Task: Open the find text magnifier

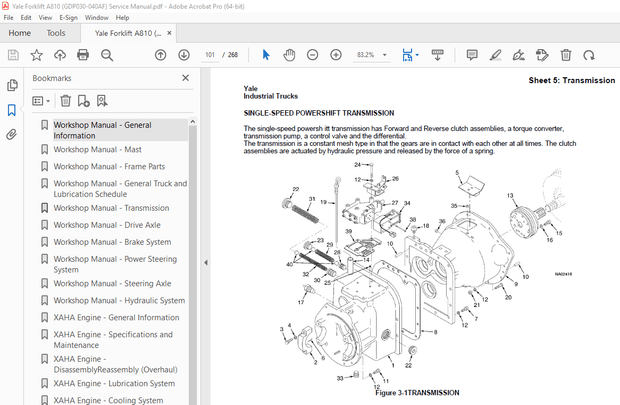Action: click(107, 55)
